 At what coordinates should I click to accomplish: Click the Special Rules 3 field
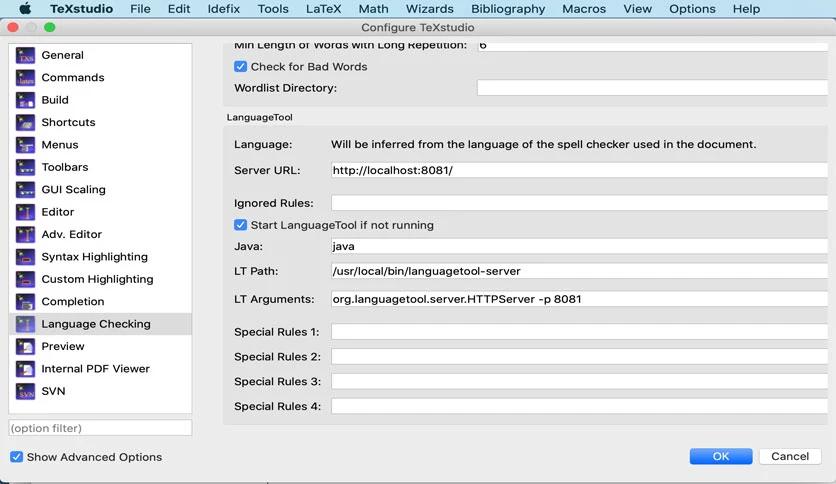coord(579,381)
